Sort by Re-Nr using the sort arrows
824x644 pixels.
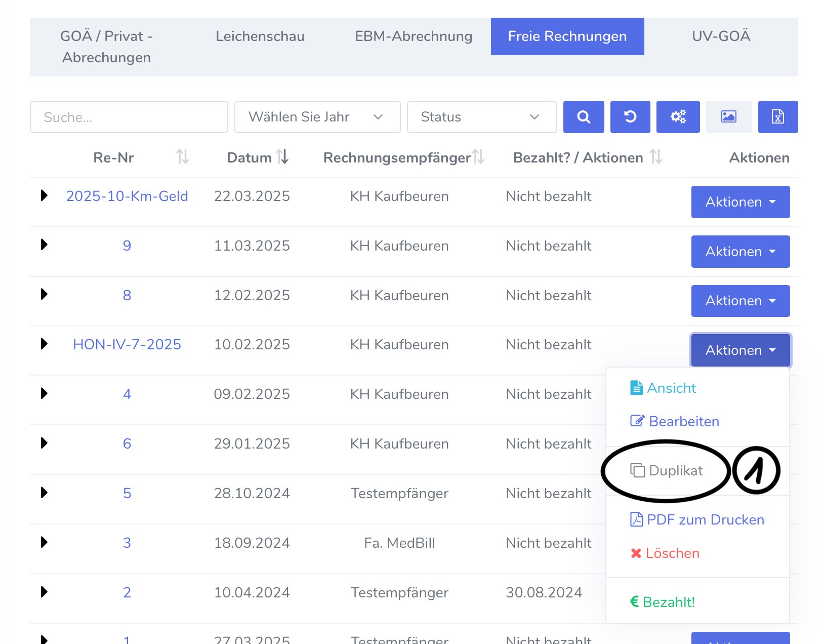point(182,157)
